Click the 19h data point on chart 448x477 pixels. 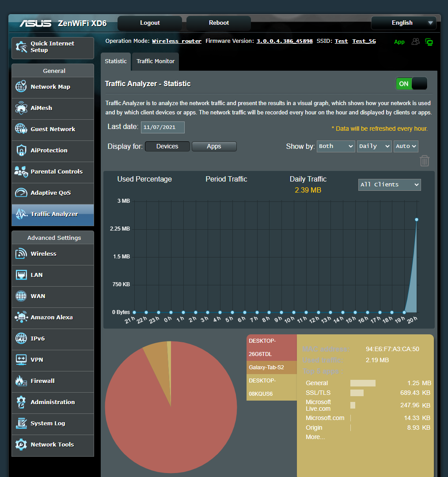(x=404, y=312)
